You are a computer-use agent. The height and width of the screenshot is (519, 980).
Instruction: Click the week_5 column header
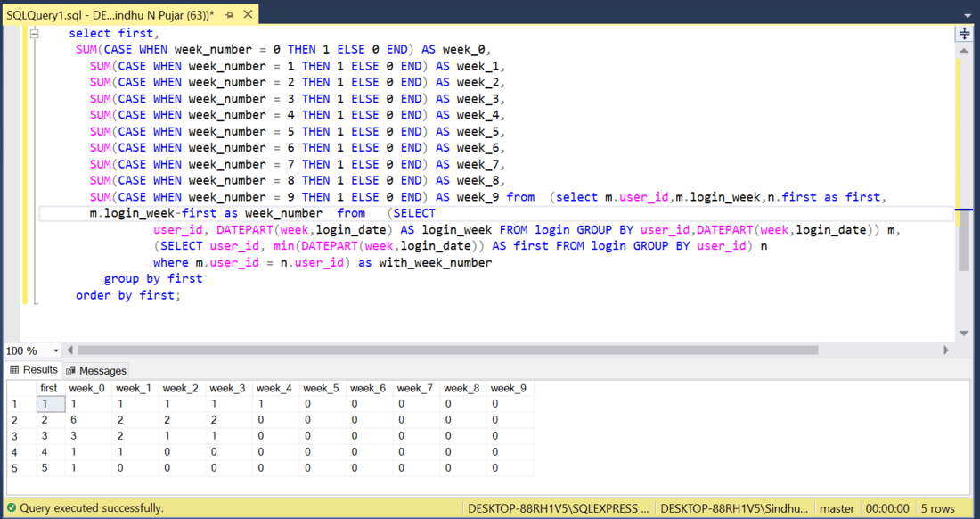point(323,388)
